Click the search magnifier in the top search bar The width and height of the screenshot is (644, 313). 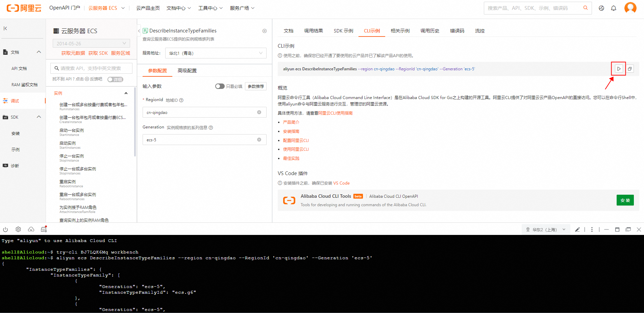coord(586,8)
